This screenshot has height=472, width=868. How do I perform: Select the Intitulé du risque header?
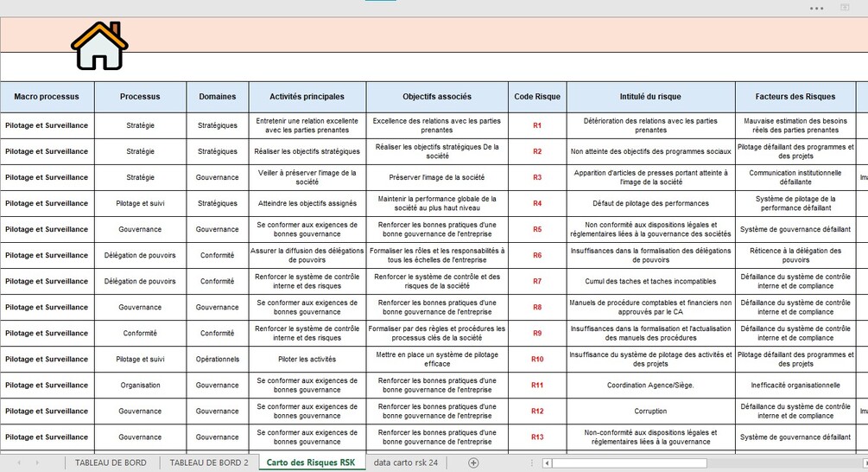click(x=651, y=97)
